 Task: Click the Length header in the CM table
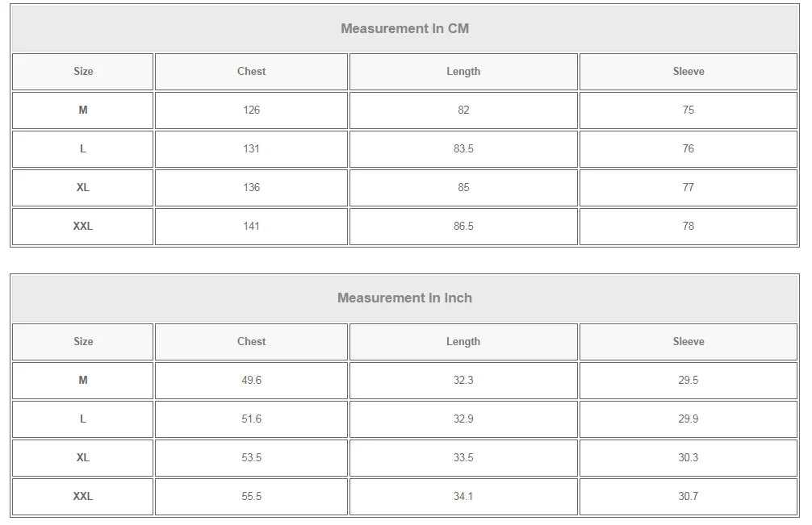pyautogui.click(x=463, y=72)
